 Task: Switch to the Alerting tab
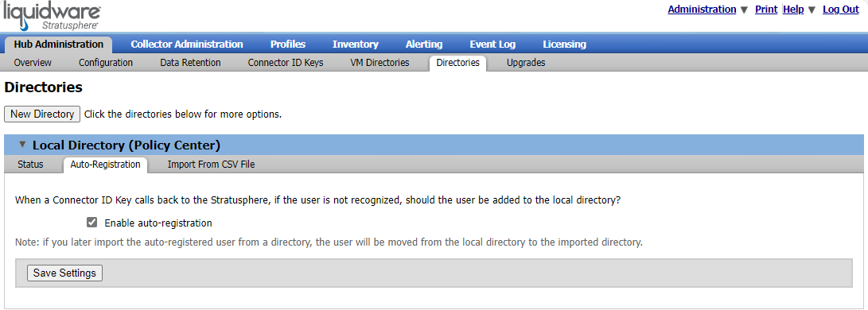tap(424, 45)
